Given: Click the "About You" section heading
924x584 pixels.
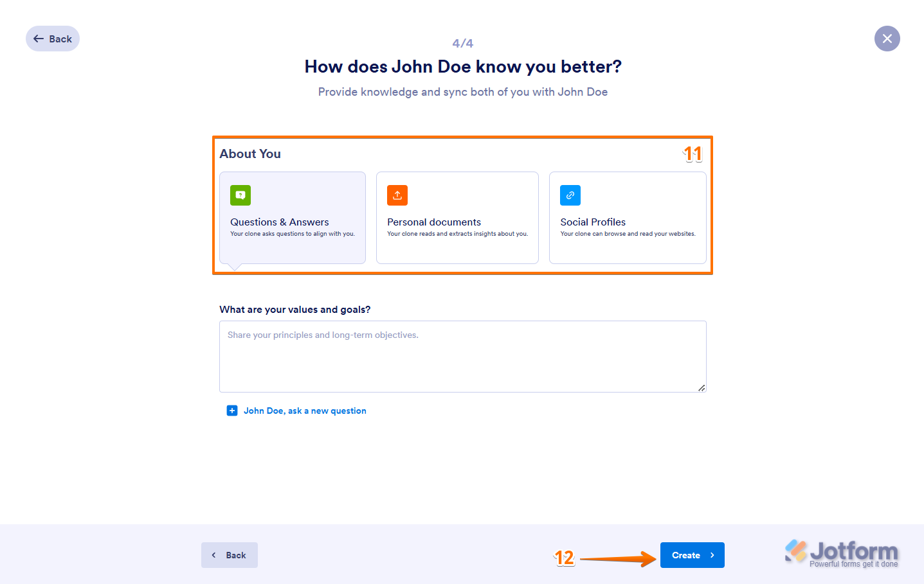Looking at the screenshot, I should pyautogui.click(x=250, y=154).
